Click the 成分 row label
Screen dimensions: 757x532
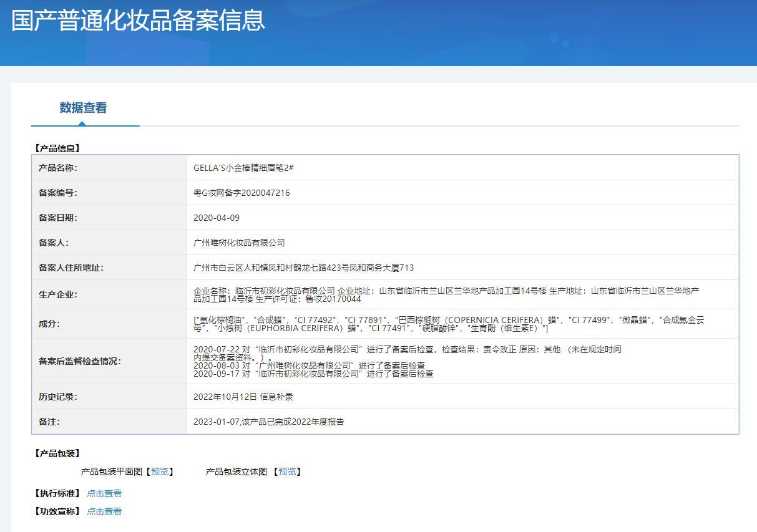click(49, 324)
